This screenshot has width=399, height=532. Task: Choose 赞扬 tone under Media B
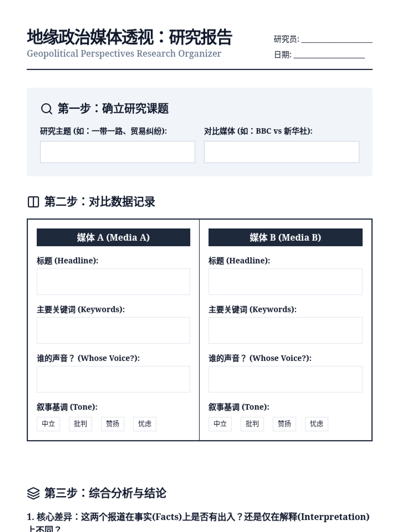point(284,424)
